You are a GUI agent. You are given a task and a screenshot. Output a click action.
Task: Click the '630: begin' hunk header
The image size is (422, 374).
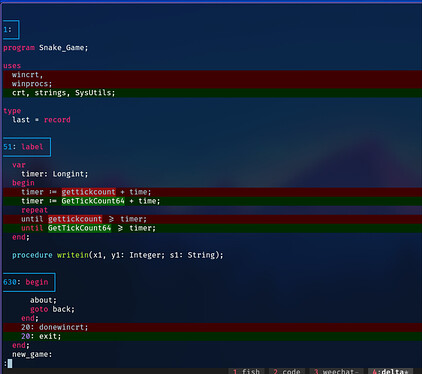click(x=29, y=282)
